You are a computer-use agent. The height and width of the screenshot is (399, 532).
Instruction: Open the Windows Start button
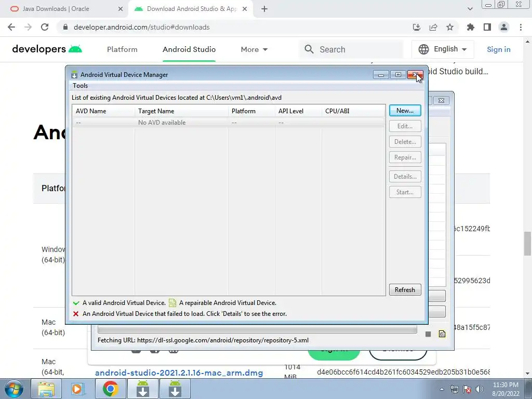point(14,389)
